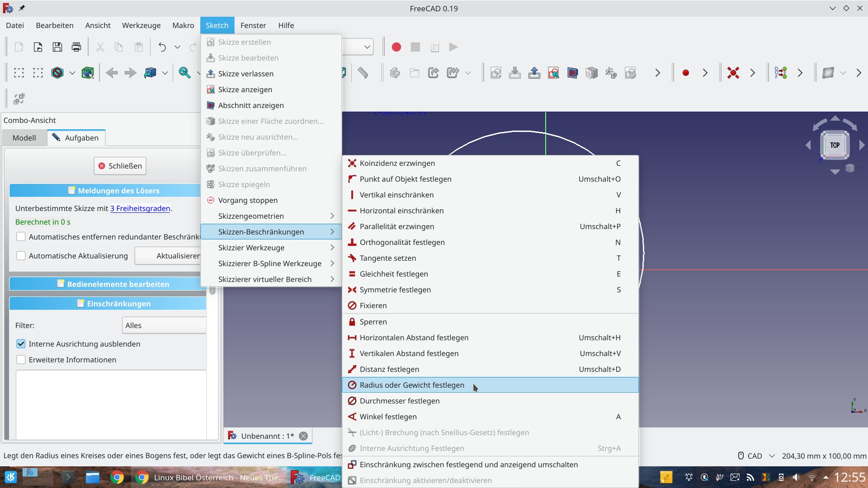The height and width of the screenshot is (488, 868).
Task: Select Radius oder Gewicht festlegen
Action: [491, 385]
